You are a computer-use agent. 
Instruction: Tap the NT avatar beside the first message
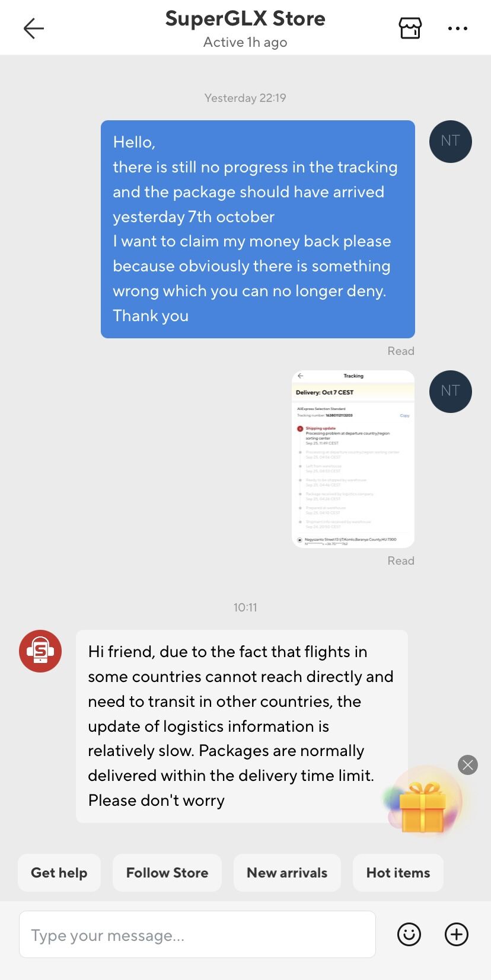451,142
